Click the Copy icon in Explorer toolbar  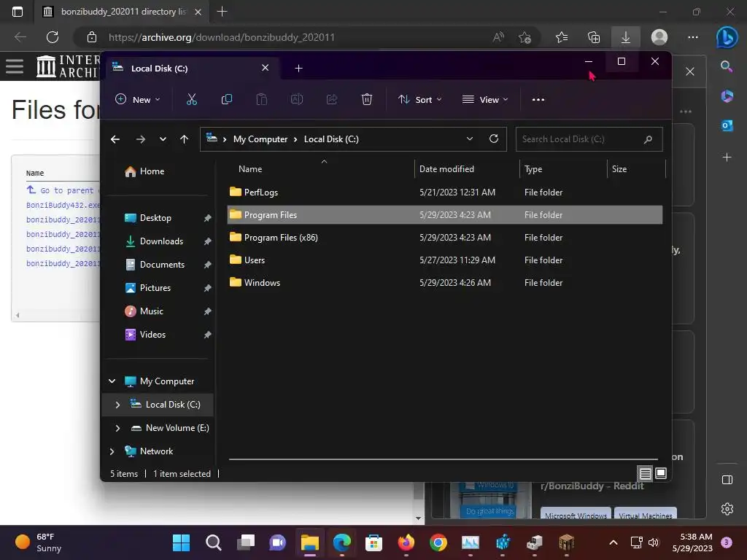[227, 99]
